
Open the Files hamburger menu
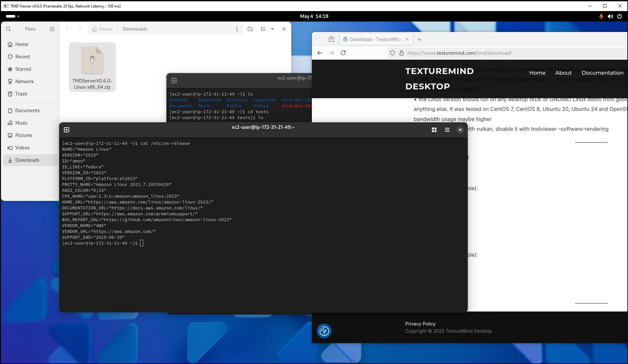52,29
